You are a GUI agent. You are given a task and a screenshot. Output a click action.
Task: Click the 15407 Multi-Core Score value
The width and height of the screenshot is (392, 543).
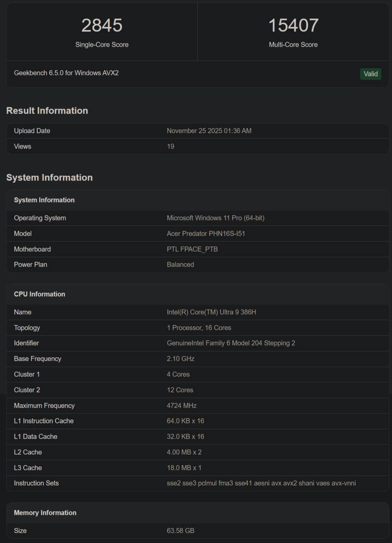[293, 25]
